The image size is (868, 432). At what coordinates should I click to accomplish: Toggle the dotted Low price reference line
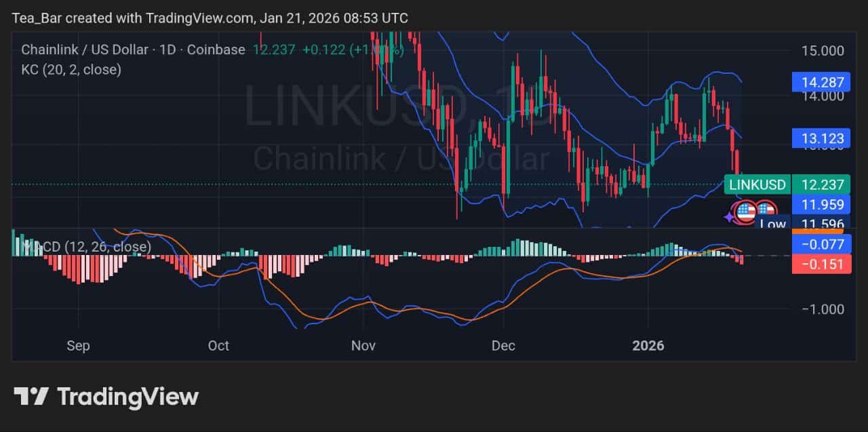point(271,184)
